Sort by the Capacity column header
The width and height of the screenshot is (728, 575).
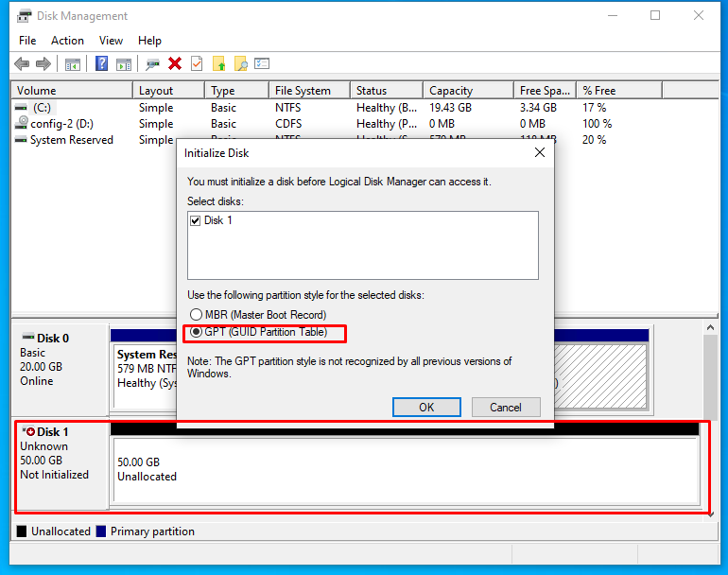click(x=468, y=91)
